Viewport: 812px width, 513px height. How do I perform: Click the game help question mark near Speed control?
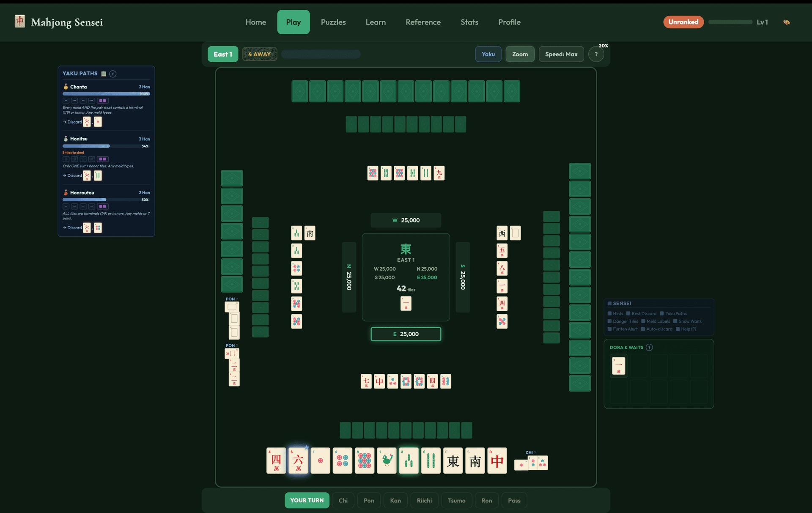coord(596,54)
